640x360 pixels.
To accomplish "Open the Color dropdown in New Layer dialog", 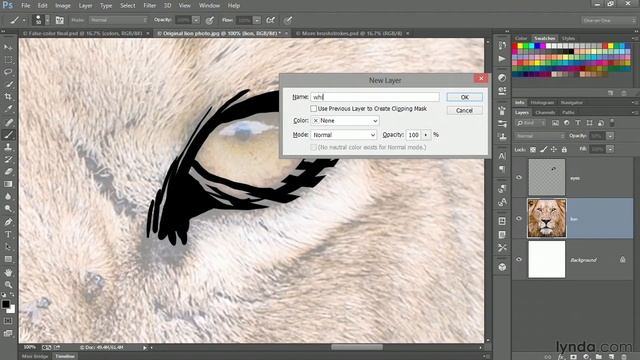I will pyautogui.click(x=345, y=121).
